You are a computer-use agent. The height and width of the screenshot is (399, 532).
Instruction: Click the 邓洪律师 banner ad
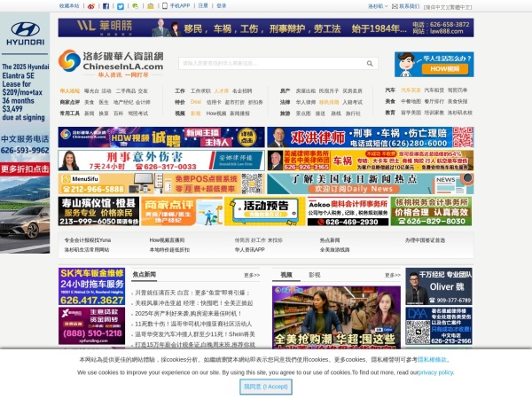pos(370,137)
